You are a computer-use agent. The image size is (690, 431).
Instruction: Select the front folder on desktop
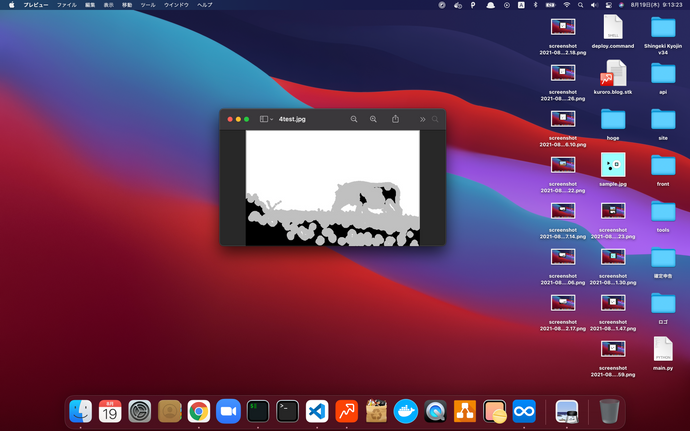[x=663, y=170]
